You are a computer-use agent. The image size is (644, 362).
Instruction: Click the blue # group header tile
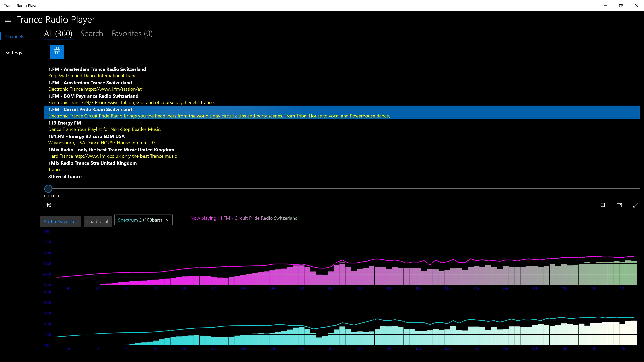point(57,52)
